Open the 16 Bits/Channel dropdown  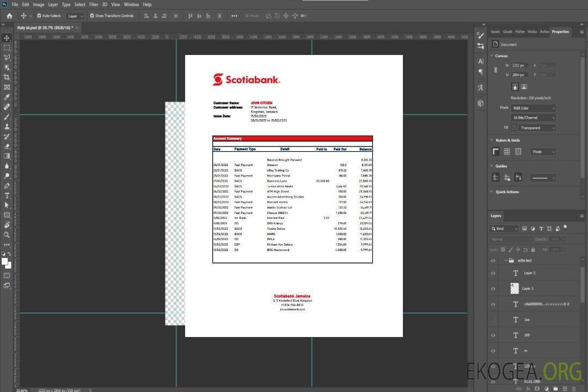(534, 118)
